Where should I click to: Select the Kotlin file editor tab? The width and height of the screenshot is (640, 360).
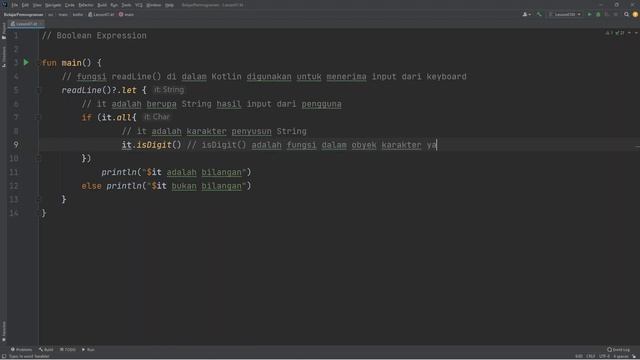27,24
